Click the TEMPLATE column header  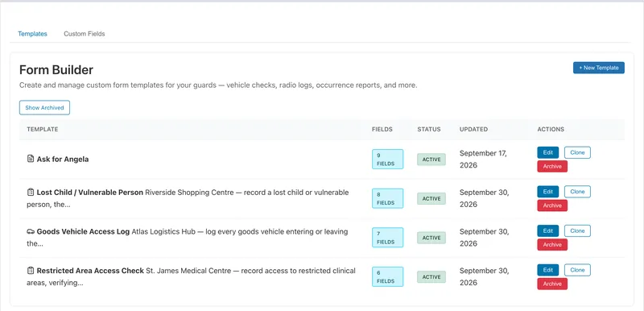(43, 130)
